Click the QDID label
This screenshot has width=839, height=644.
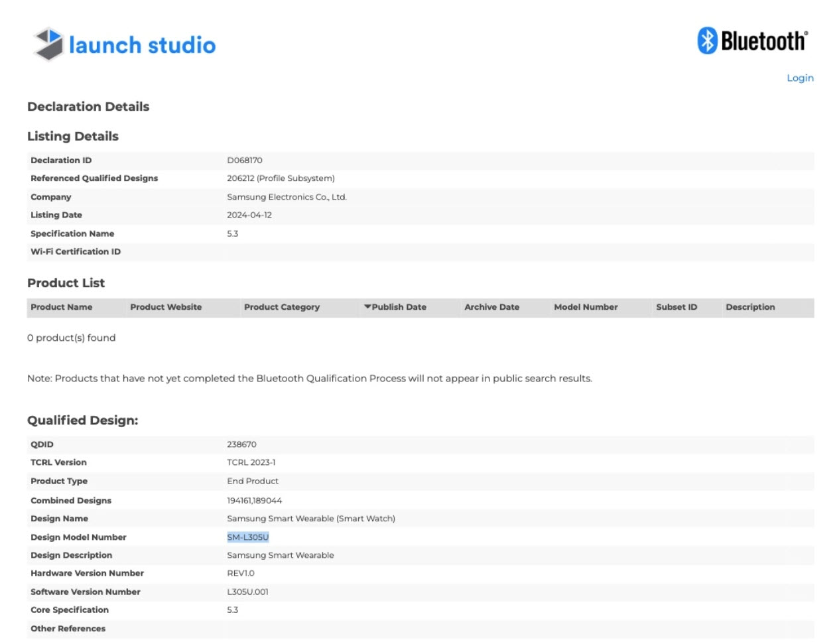click(x=42, y=444)
